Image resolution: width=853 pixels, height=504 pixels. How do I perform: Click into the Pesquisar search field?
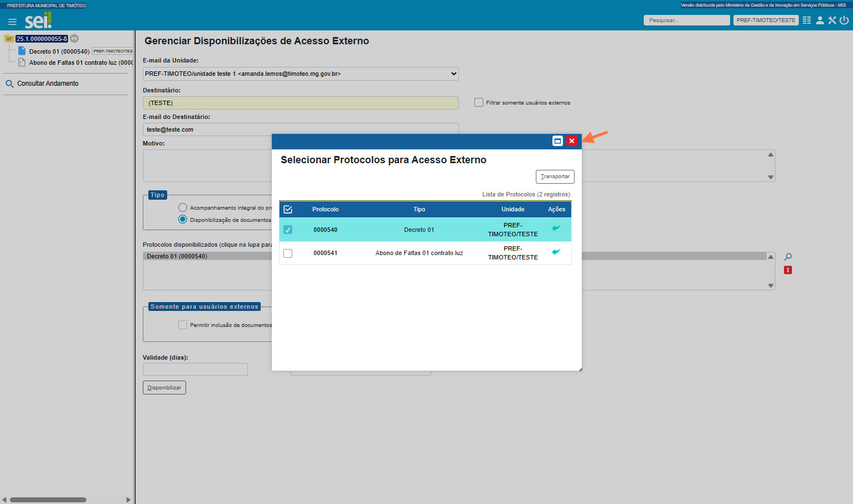pos(686,20)
